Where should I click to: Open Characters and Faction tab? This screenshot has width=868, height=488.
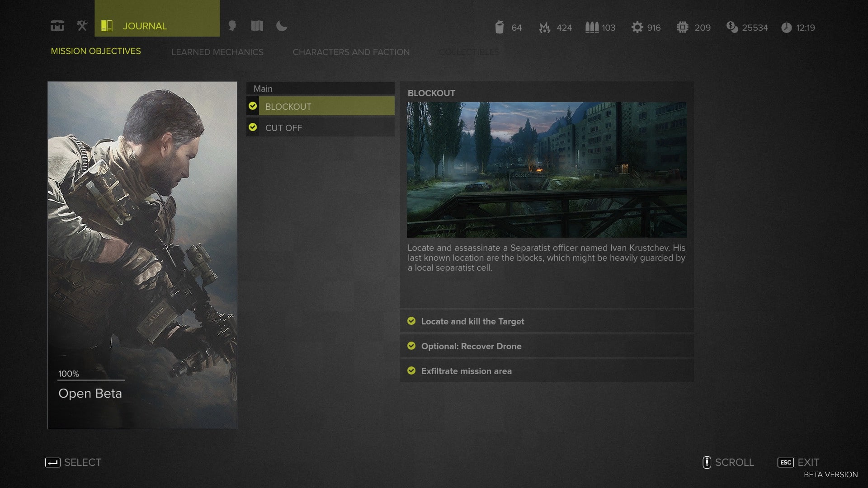click(351, 52)
